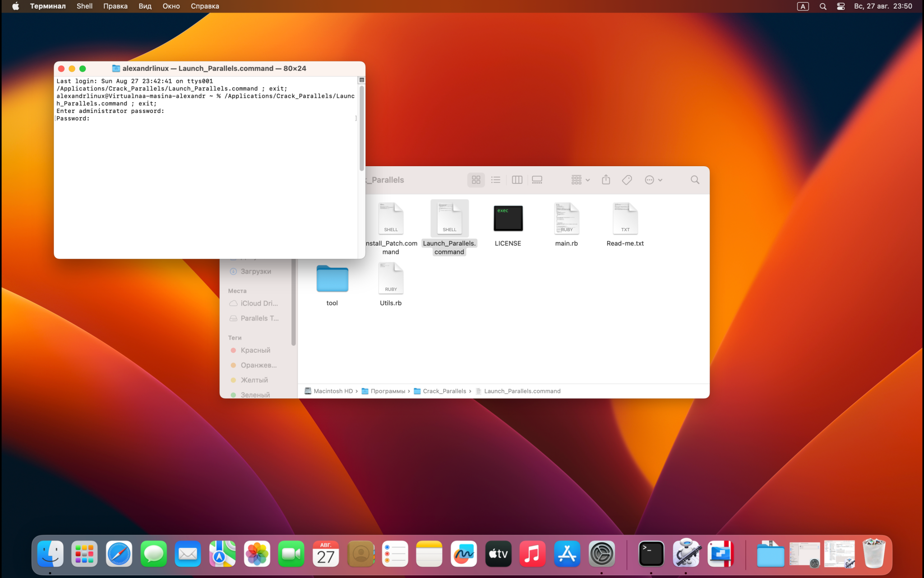This screenshot has width=924, height=578.
Task: Open Contacts app in Dock
Action: click(x=360, y=554)
